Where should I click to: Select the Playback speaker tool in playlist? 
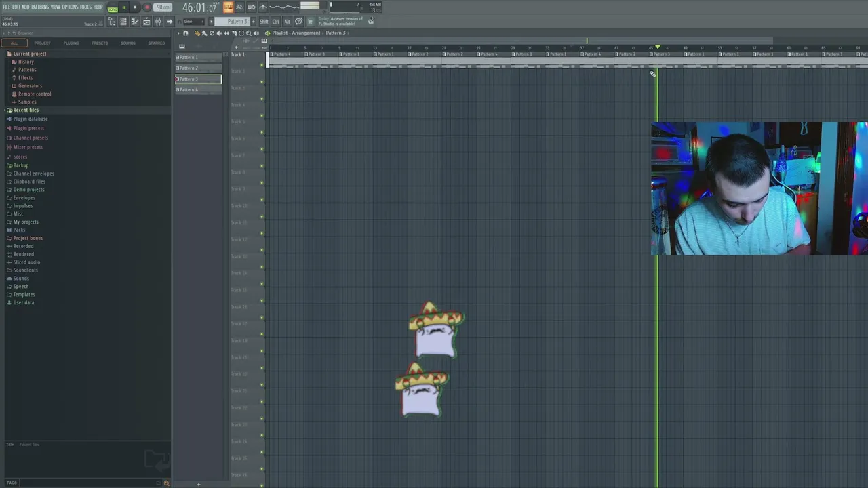tap(256, 33)
